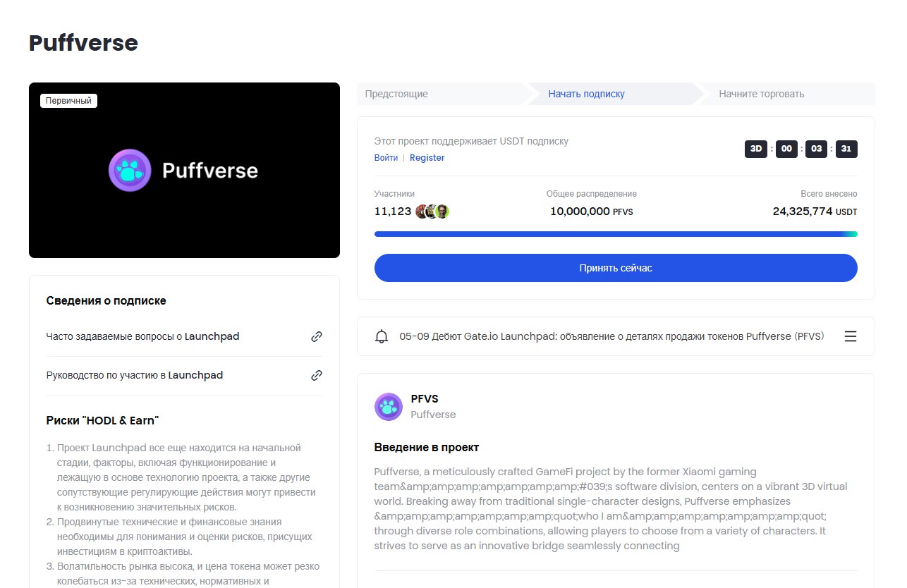The image size is (907, 588).
Task: Click the Общее распределение label
Action: tap(591, 194)
